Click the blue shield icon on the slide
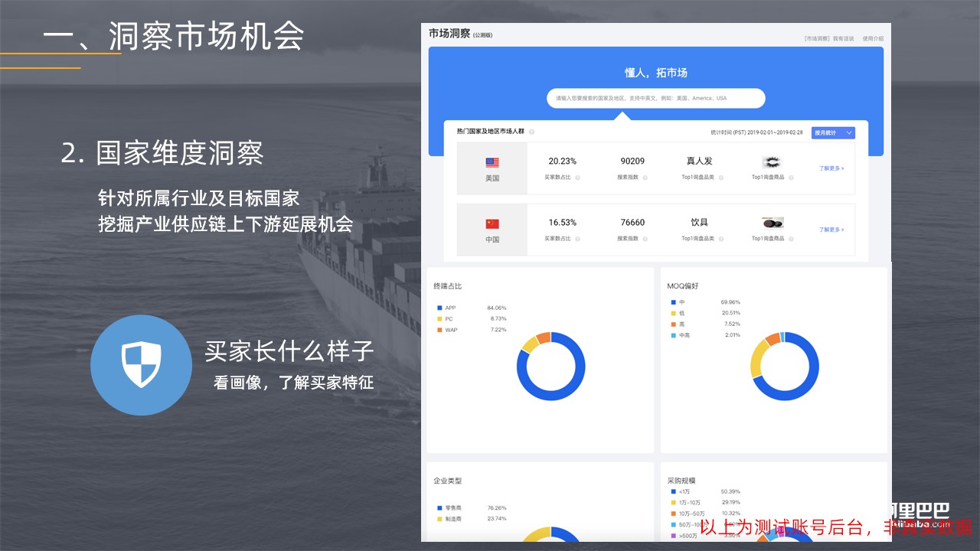 point(142,365)
